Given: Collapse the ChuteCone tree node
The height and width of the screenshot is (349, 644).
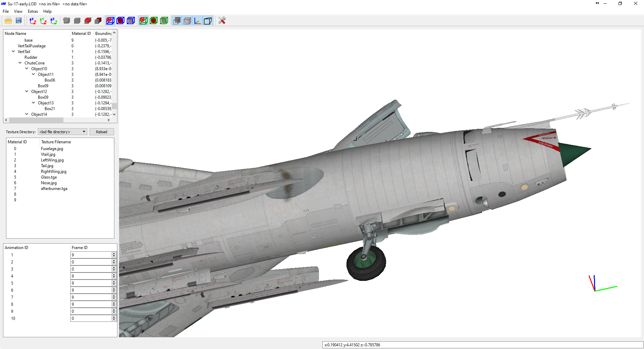Looking at the screenshot, I should (20, 63).
